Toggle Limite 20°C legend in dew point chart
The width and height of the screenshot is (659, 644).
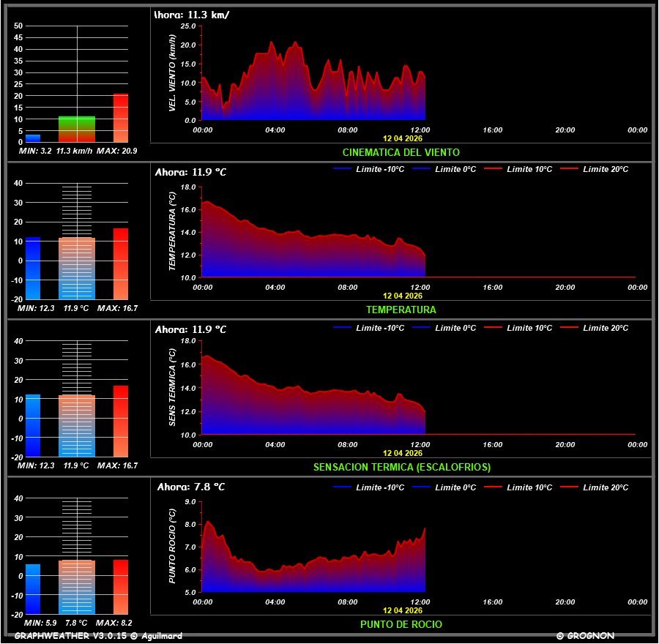tap(606, 487)
